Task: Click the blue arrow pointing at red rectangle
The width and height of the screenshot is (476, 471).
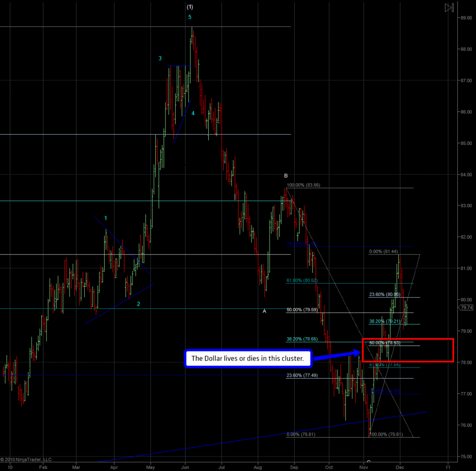Action: tap(337, 355)
